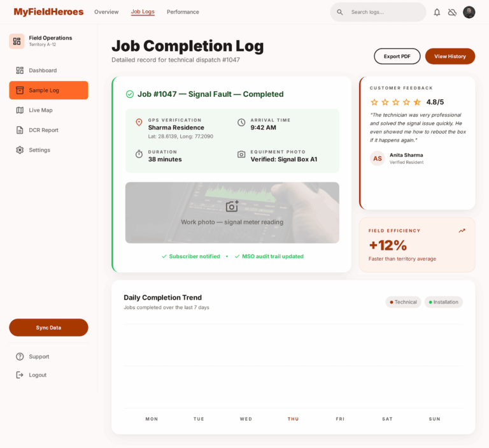Click the Sharma Residence location text
This screenshot has height=448, width=489.
coord(176,127)
